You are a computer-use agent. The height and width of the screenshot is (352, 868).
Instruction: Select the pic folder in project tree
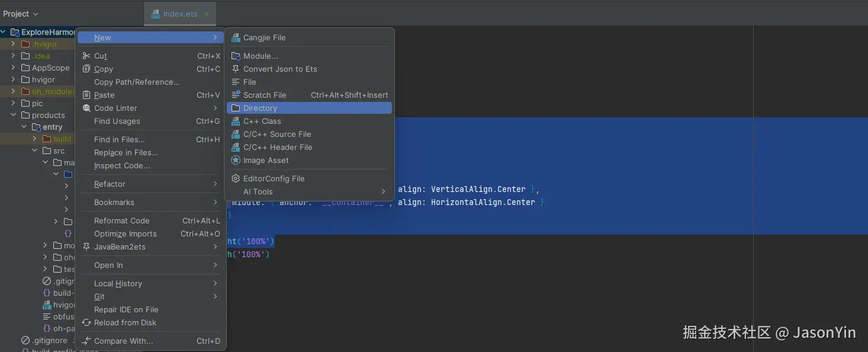[x=37, y=103]
